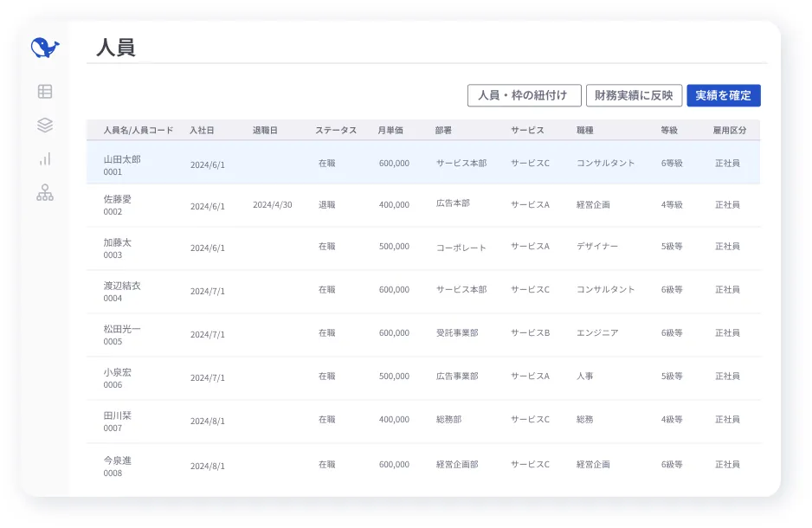812x528 pixels.
Task: Click 正社員 in 小泉宏 row
Action: pos(727,377)
